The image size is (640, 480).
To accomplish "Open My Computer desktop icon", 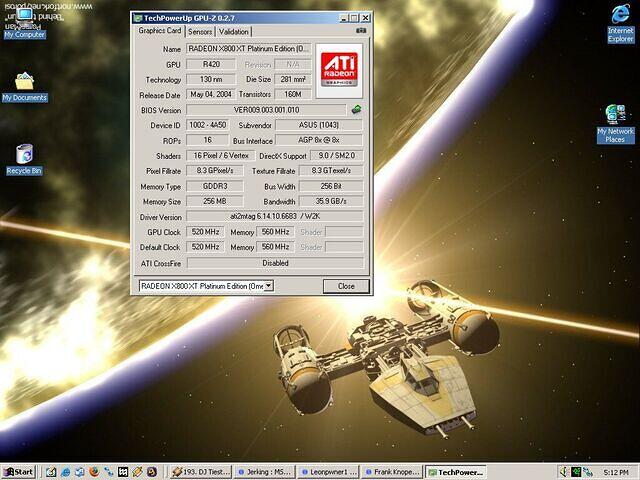I will click(x=24, y=20).
